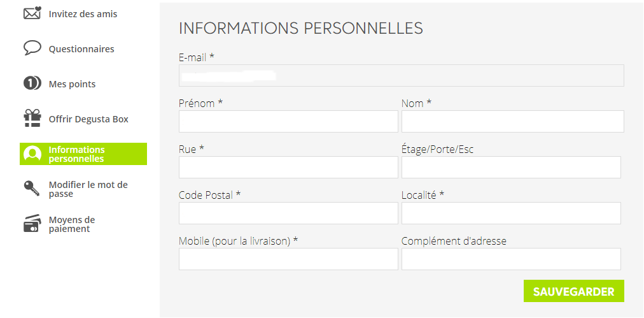Open Offrir Degusta Box page
The image size is (644, 318).
(x=88, y=119)
